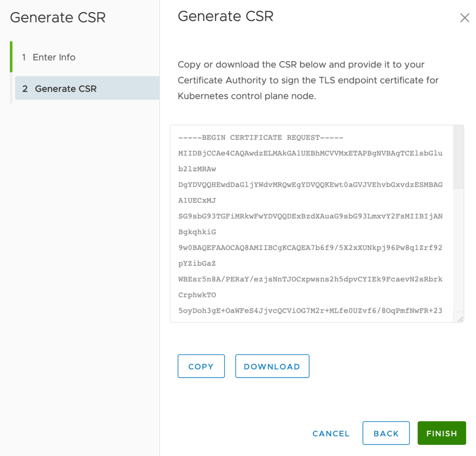
Task: Place cursor on line starting 9w0BAQEFAAOCAQ8
Action: click(x=310, y=248)
